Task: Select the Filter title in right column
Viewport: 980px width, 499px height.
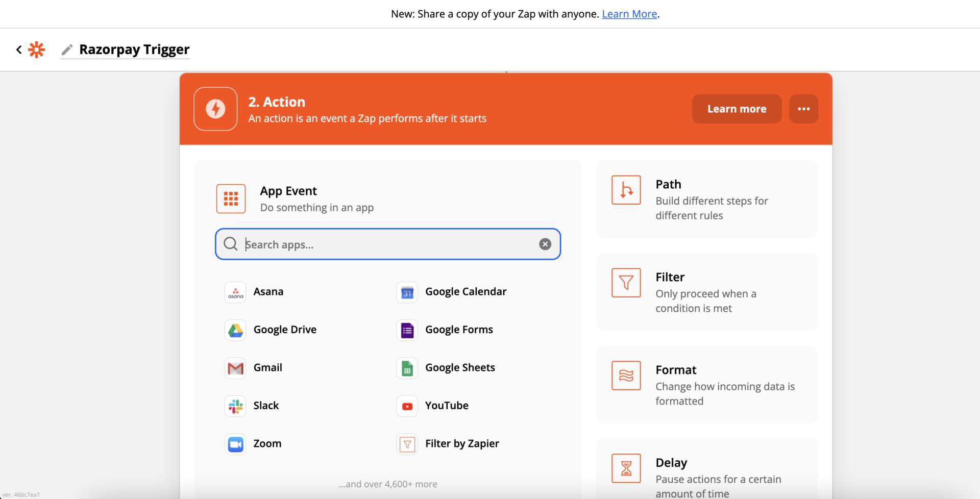Action: [670, 277]
